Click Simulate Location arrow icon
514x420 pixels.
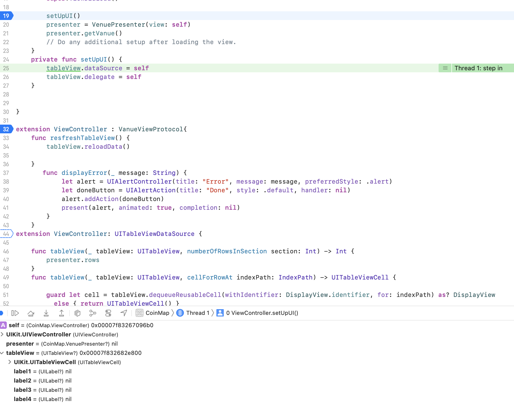click(x=124, y=313)
